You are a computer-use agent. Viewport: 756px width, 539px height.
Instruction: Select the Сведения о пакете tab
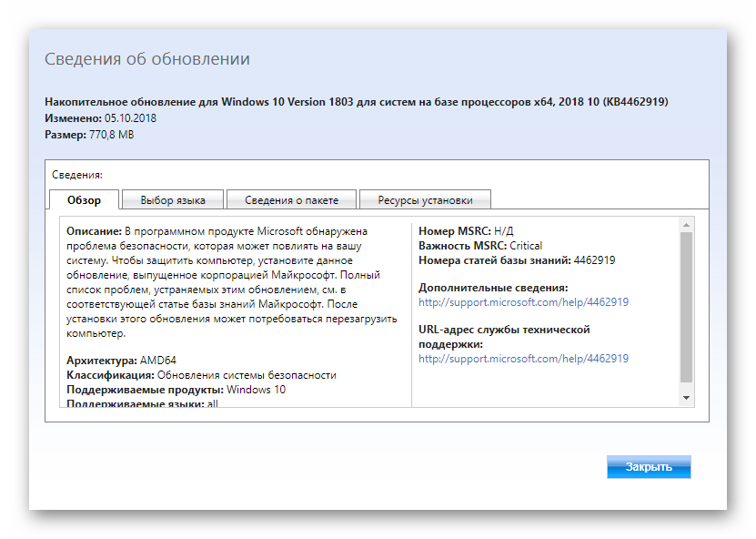(291, 200)
